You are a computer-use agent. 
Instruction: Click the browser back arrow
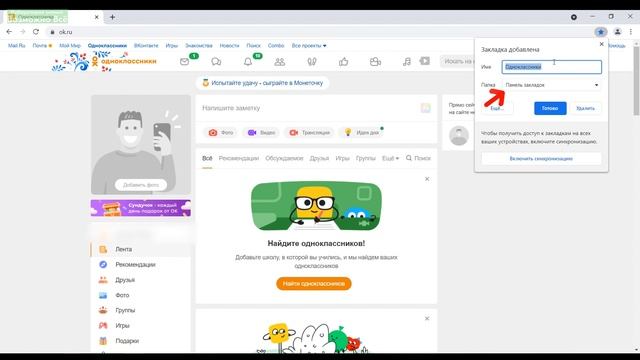pos(9,32)
